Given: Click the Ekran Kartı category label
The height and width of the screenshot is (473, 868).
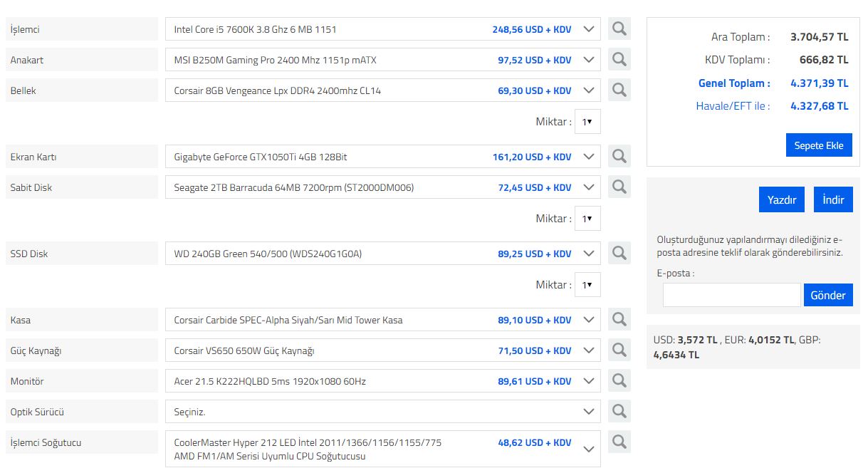Looking at the screenshot, I should coord(82,157).
